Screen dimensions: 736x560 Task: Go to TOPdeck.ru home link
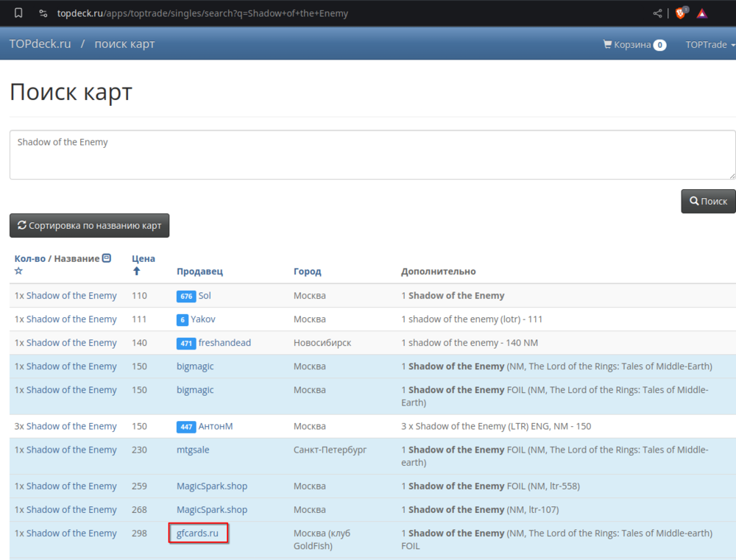tap(40, 44)
